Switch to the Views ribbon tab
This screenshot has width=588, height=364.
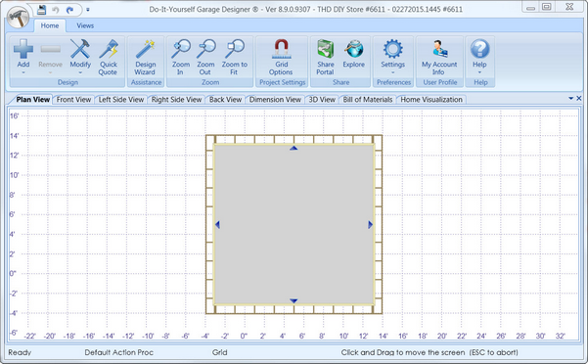point(85,25)
